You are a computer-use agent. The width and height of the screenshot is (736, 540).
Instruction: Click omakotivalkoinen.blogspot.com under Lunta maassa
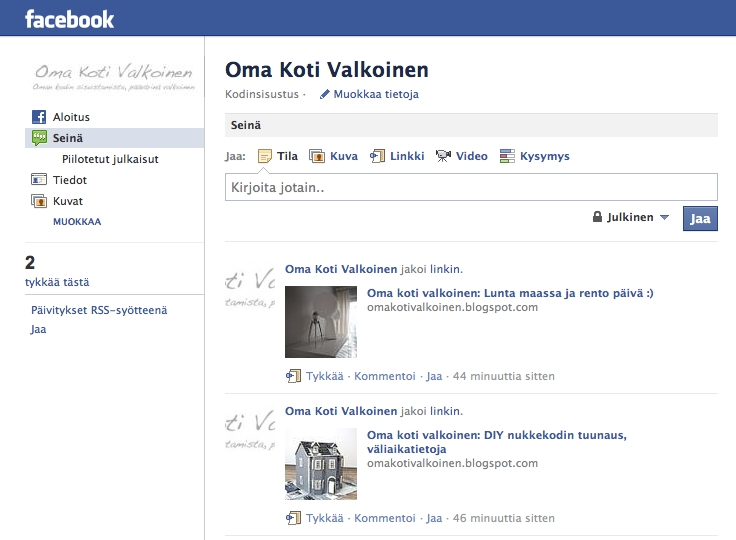click(452, 307)
